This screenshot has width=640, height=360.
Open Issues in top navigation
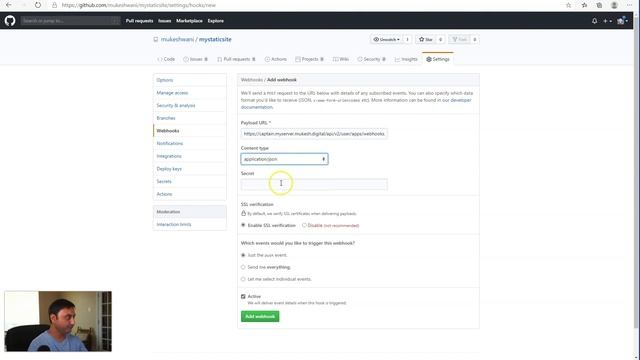(x=164, y=21)
